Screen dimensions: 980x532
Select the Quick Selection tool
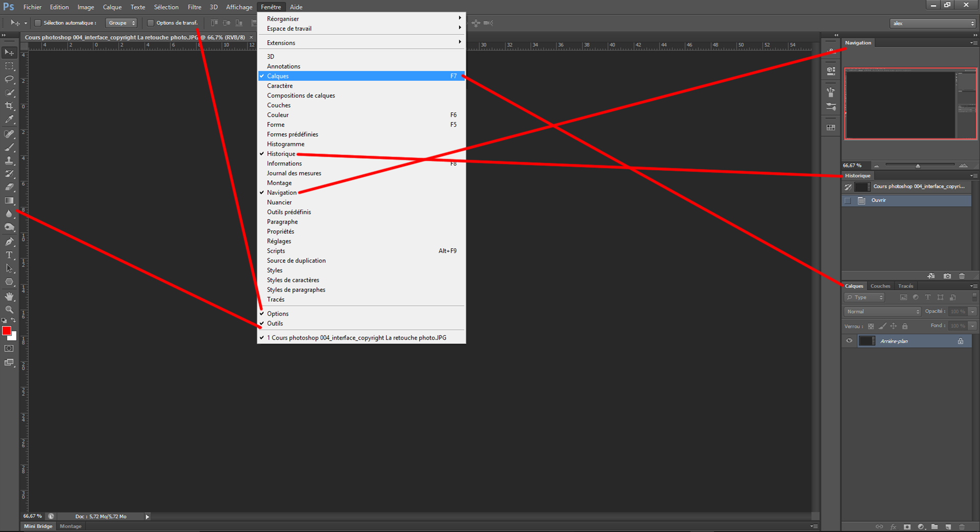click(9, 92)
